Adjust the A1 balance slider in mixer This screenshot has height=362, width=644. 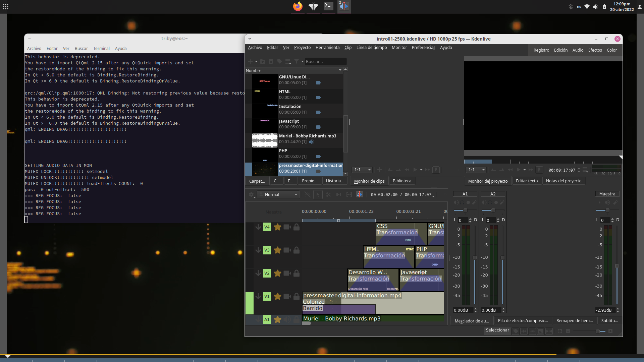coord(465,210)
